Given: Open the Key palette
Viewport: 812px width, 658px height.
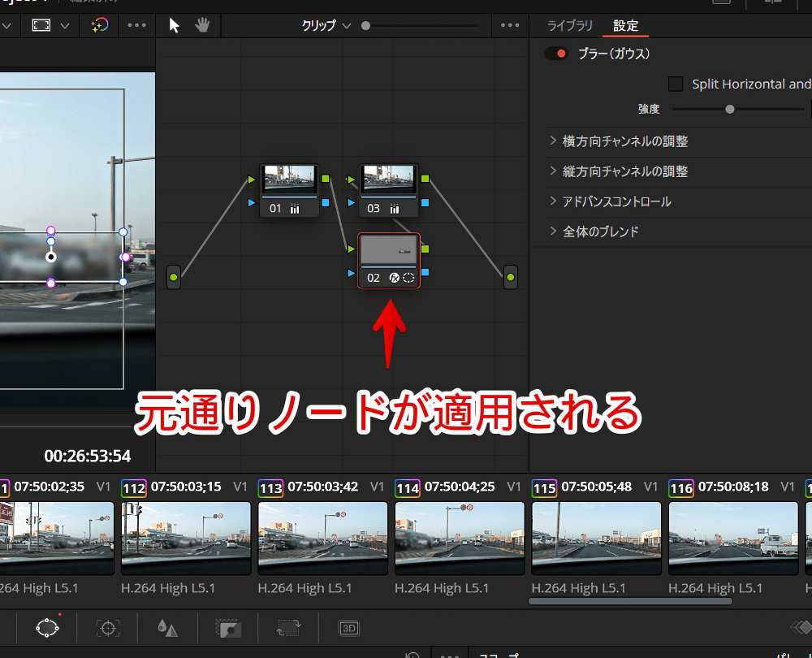Looking at the screenshot, I should [228, 627].
